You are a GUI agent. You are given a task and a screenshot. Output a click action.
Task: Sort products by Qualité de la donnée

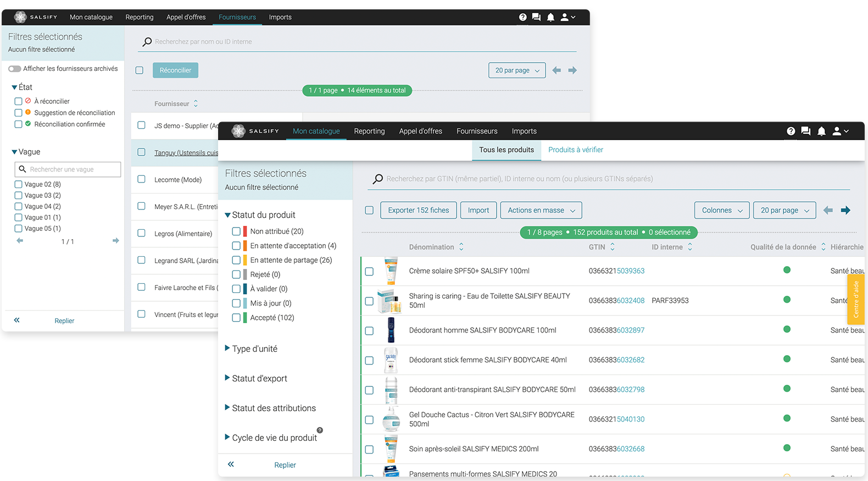point(824,247)
